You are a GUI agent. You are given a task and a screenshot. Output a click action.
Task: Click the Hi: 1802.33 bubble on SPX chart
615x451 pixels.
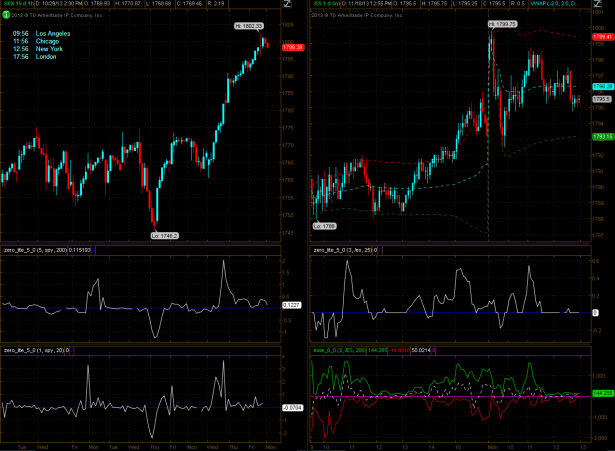coord(248,24)
